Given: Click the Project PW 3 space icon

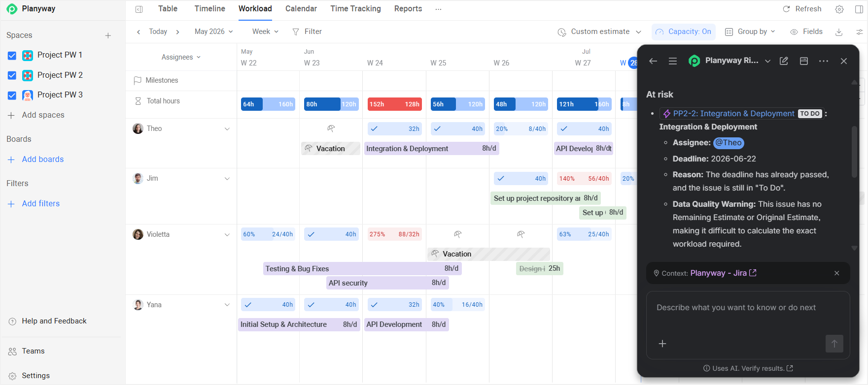Looking at the screenshot, I should (x=28, y=95).
